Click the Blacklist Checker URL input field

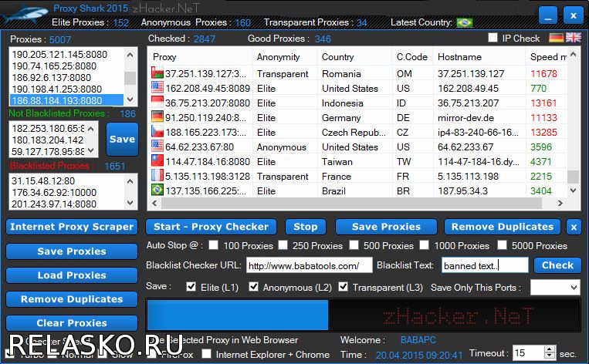(309, 266)
